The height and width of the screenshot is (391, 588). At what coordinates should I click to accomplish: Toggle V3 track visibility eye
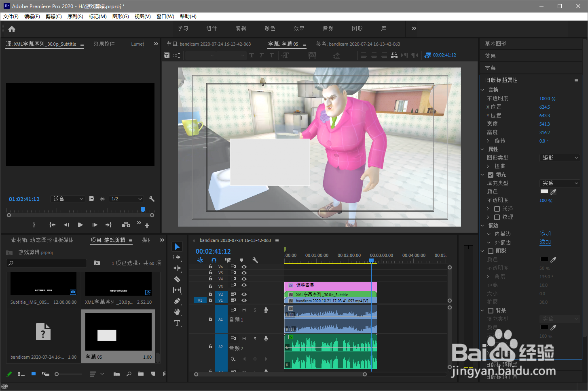[244, 285]
